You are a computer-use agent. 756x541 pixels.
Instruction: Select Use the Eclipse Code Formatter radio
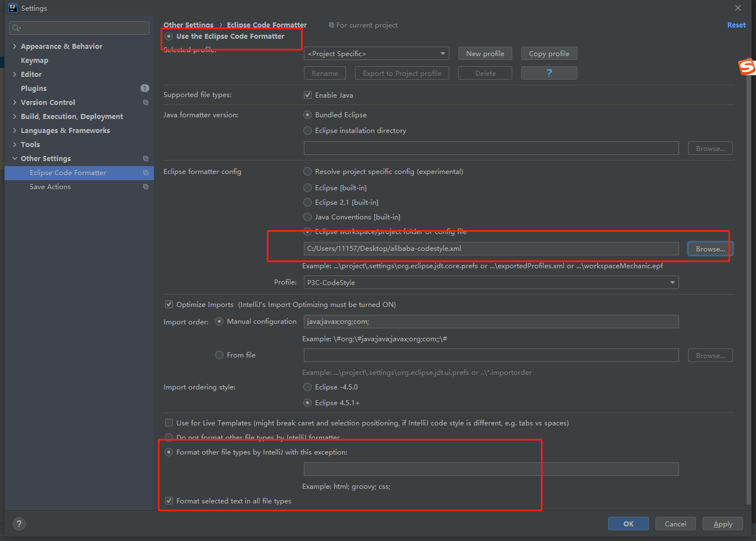pyautogui.click(x=168, y=36)
